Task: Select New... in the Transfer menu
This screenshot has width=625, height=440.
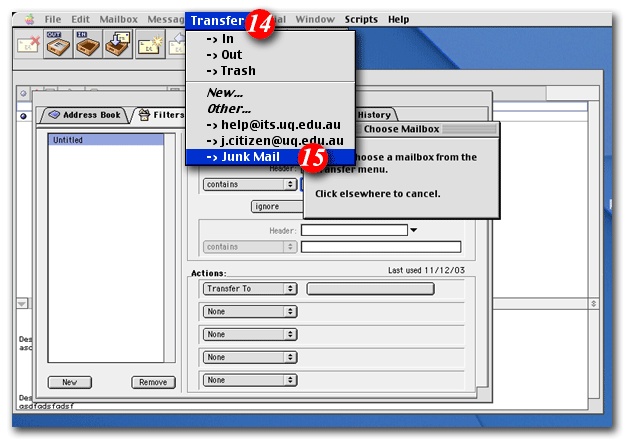Action: pyautogui.click(x=226, y=92)
